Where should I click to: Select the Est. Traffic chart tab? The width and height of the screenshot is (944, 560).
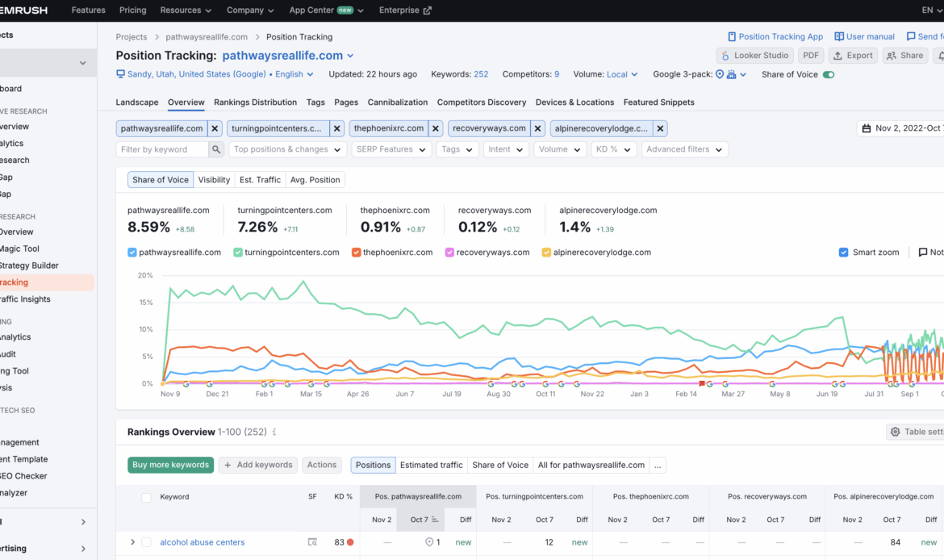pos(260,180)
